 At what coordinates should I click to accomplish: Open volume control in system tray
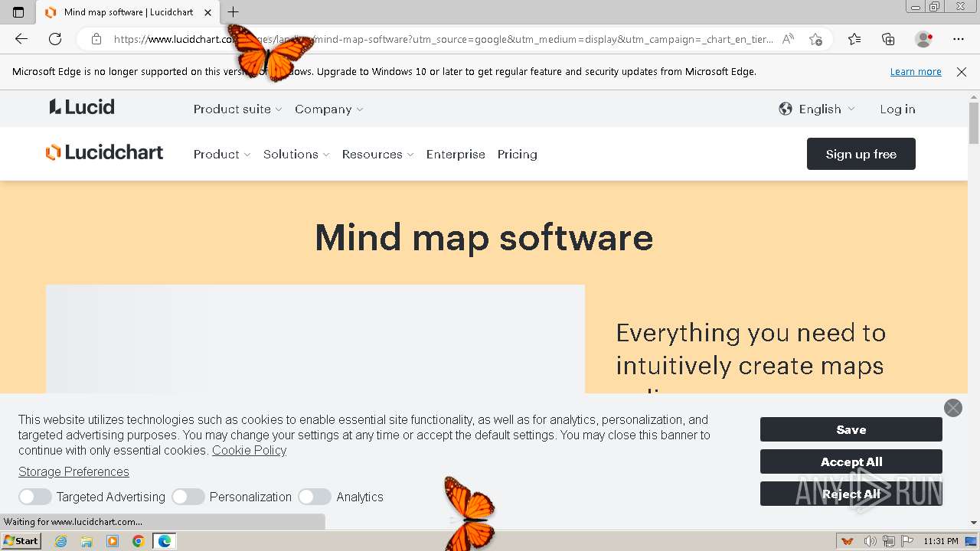(871, 541)
